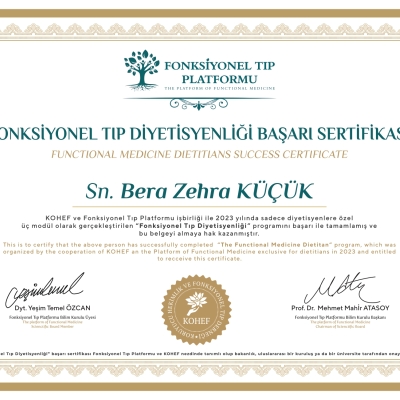400x400 pixels.
Task: Click the English paragraph beginning This is to certify
Action: pyautogui.click(x=199, y=252)
